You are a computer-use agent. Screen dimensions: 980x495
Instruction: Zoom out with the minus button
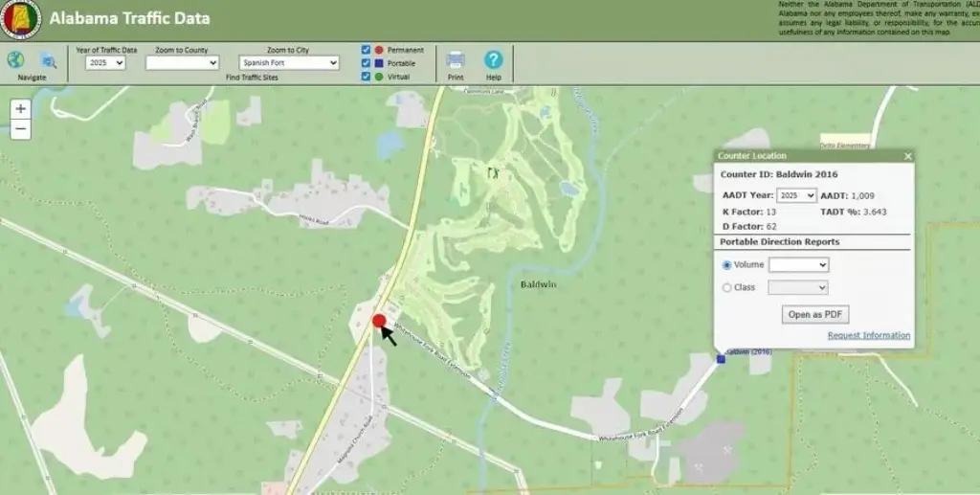point(21,129)
